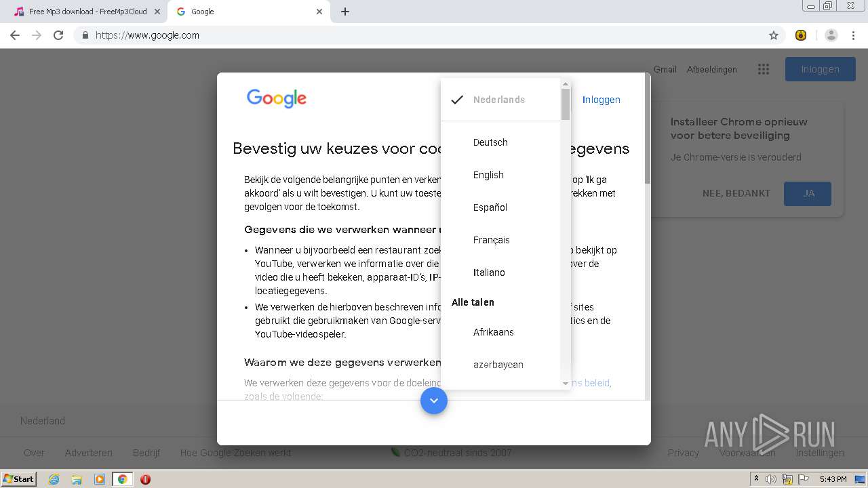Select azərbaycan in the language list

pos(500,365)
